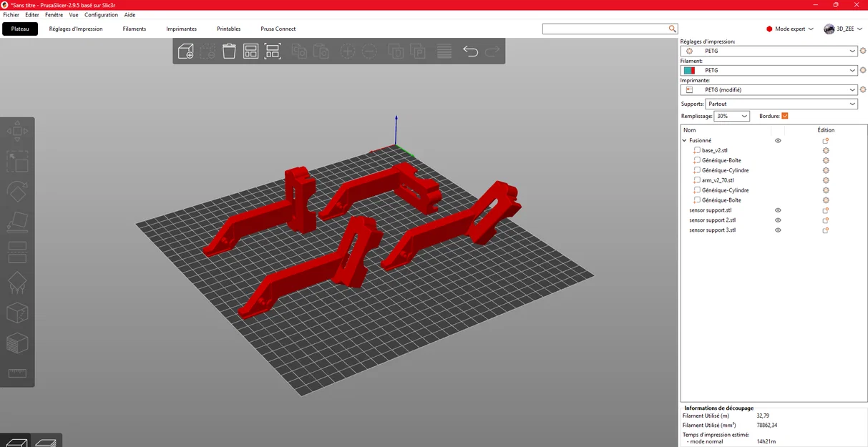Viewport: 868px width, 447px height.
Task: Click the Remove instance minus icon
Action: [369, 51]
